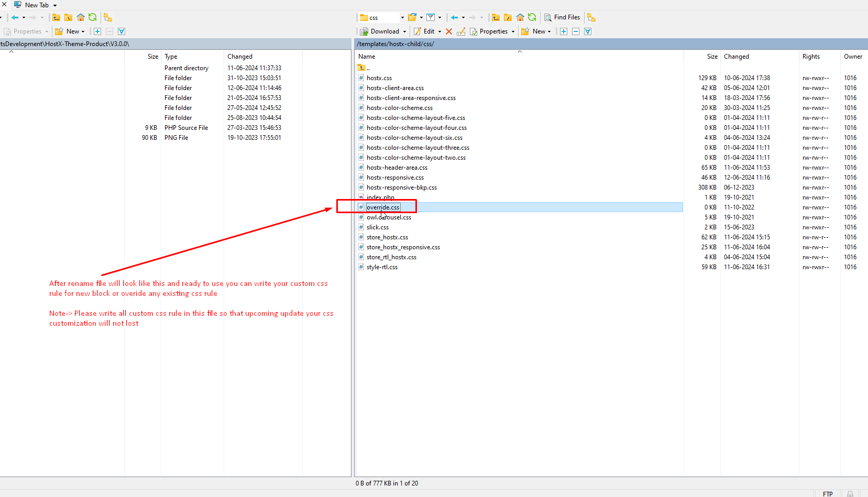Click the remote panel refresh icon
The height and width of the screenshot is (497, 868).
pyautogui.click(x=532, y=17)
